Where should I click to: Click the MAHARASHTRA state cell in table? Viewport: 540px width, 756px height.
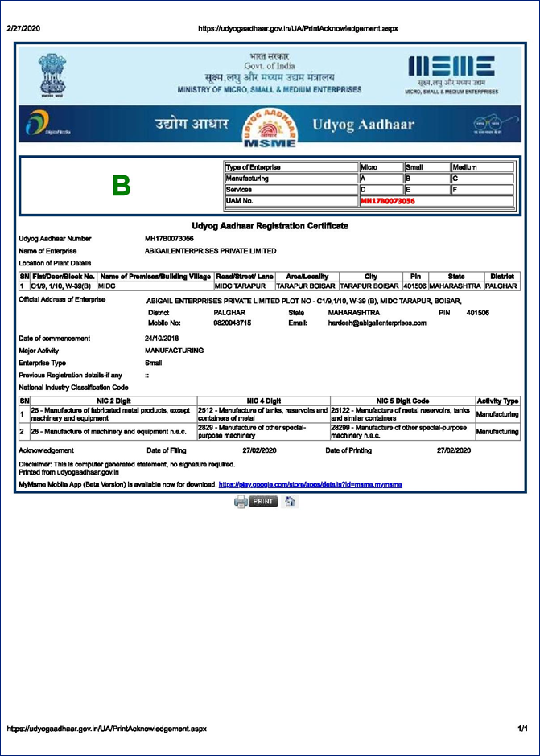click(456, 286)
